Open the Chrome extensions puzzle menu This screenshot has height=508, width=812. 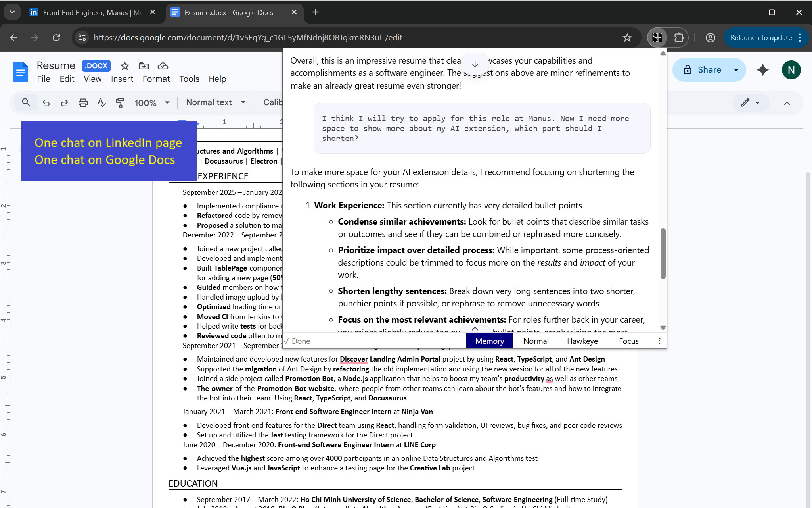[x=679, y=37]
